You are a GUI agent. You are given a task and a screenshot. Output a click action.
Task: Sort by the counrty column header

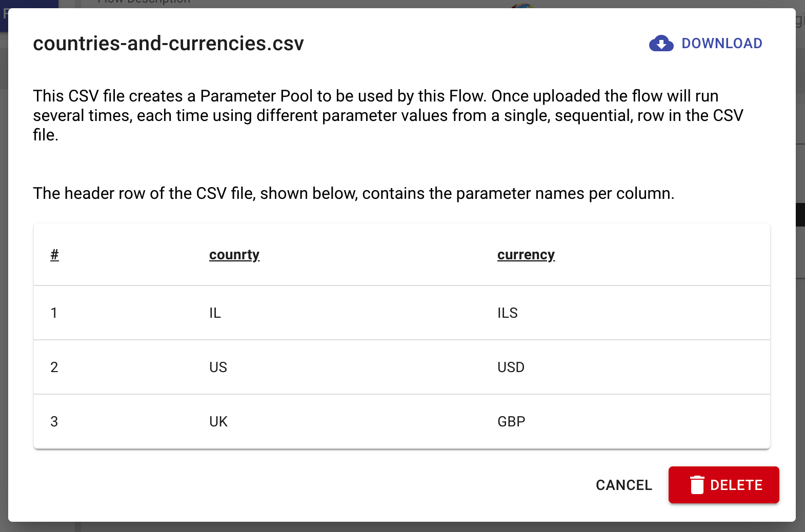(x=234, y=255)
